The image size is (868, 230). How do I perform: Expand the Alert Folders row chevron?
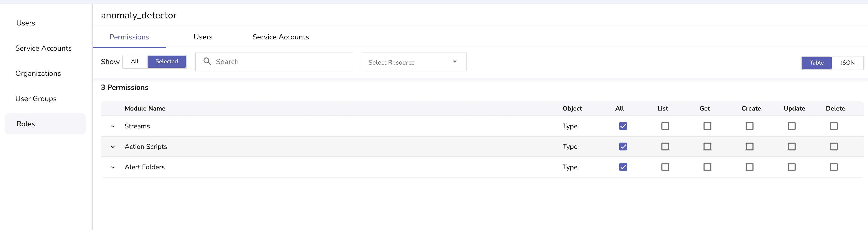coord(113,168)
